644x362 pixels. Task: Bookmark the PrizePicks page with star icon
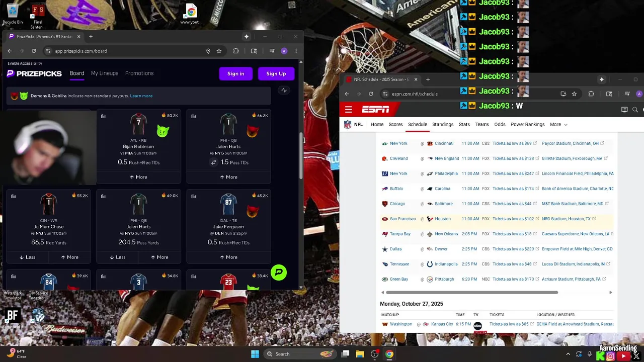pyautogui.click(x=219, y=51)
